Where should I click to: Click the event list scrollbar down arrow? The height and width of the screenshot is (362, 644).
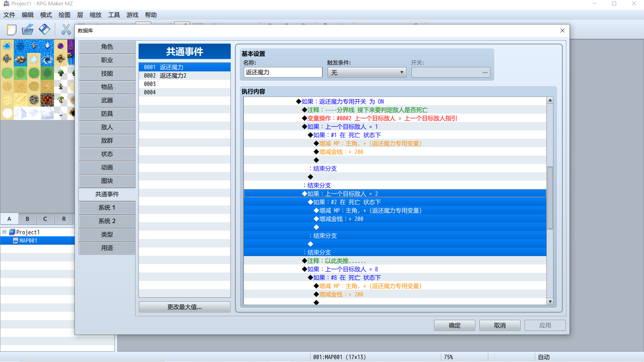pos(550,302)
